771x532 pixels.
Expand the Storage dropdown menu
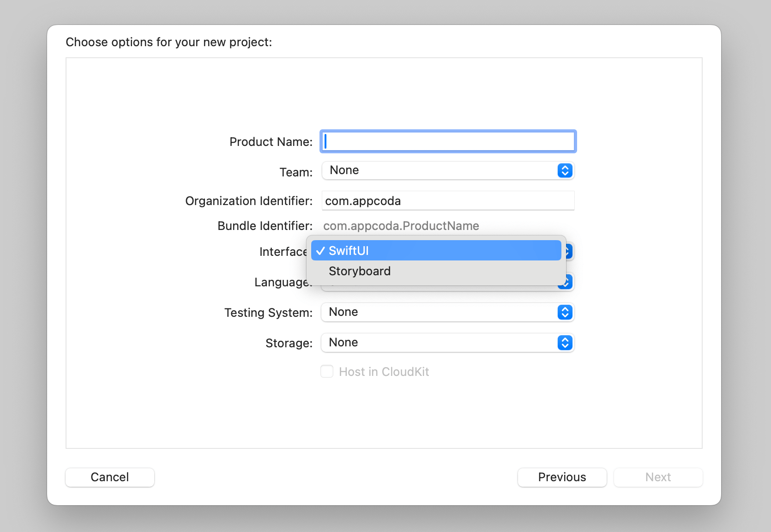[439, 343]
